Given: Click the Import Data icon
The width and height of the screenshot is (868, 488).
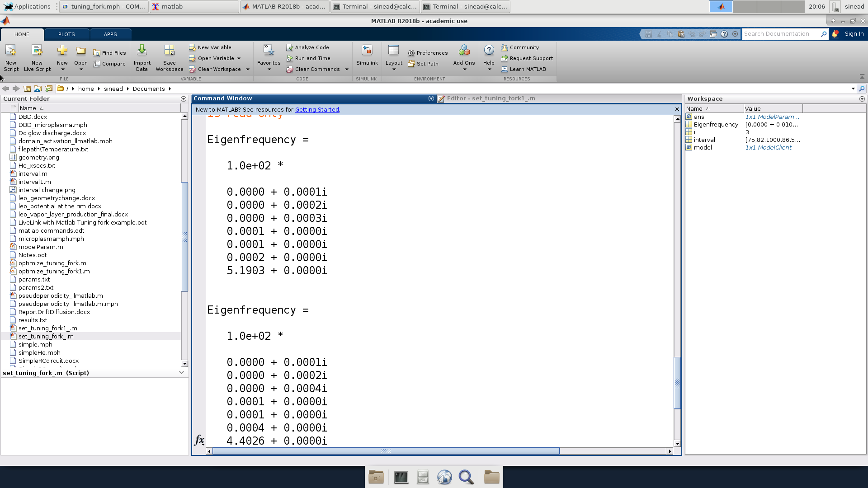Looking at the screenshot, I should point(142,51).
